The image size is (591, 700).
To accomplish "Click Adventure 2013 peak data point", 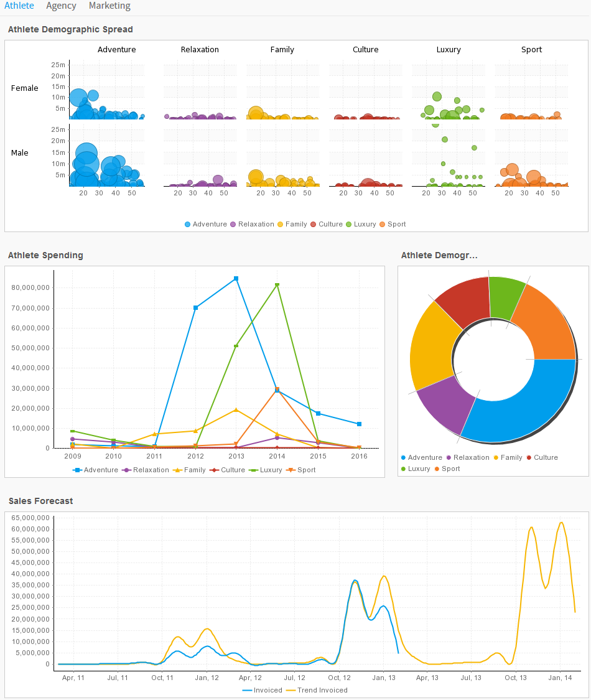I will point(236,279).
